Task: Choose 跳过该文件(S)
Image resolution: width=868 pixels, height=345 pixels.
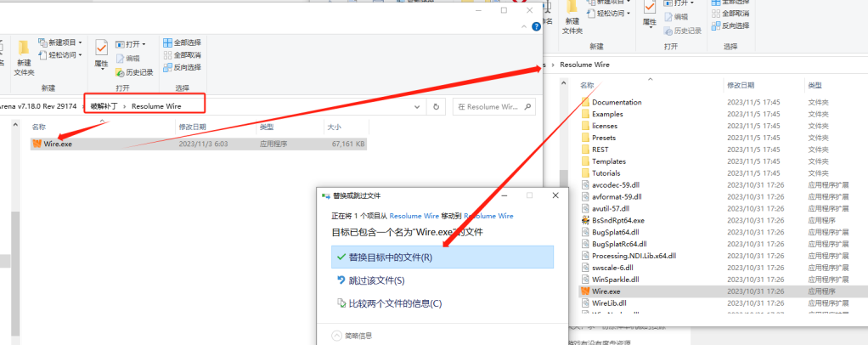Action: [x=376, y=280]
